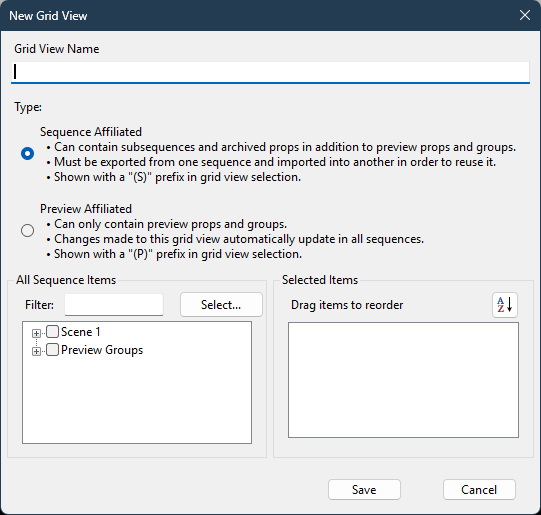Check the Scene 1 checkbox
This screenshot has height=515, width=541.
tap(52, 332)
